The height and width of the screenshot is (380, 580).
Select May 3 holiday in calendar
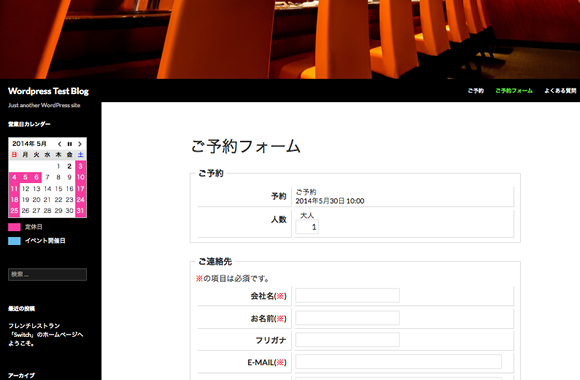[81, 166]
